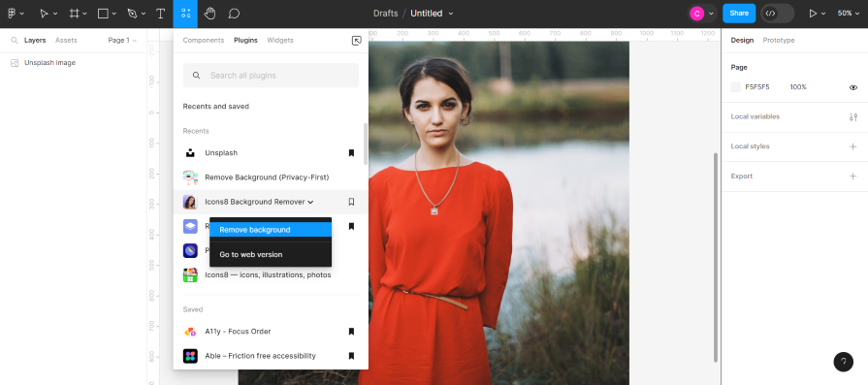The image size is (868, 385).
Task: Expand the Untitled file name chevron
Action: (x=451, y=14)
